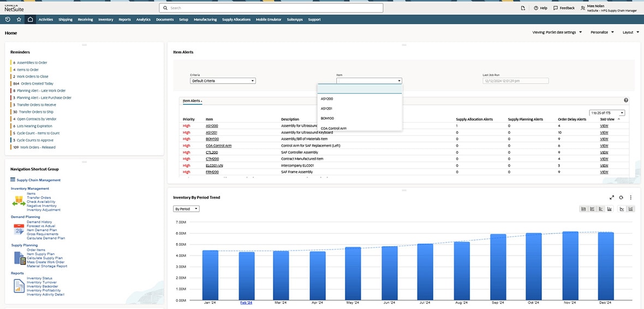The width and height of the screenshot is (644, 309).
Task: Open the Assemblies to Order reminder
Action: 32,63
